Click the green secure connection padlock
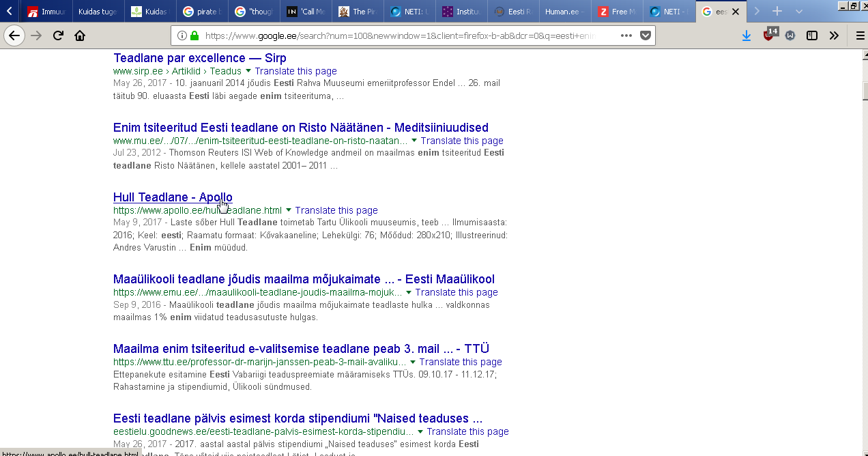The width and height of the screenshot is (868, 456). click(x=194, y=35)
